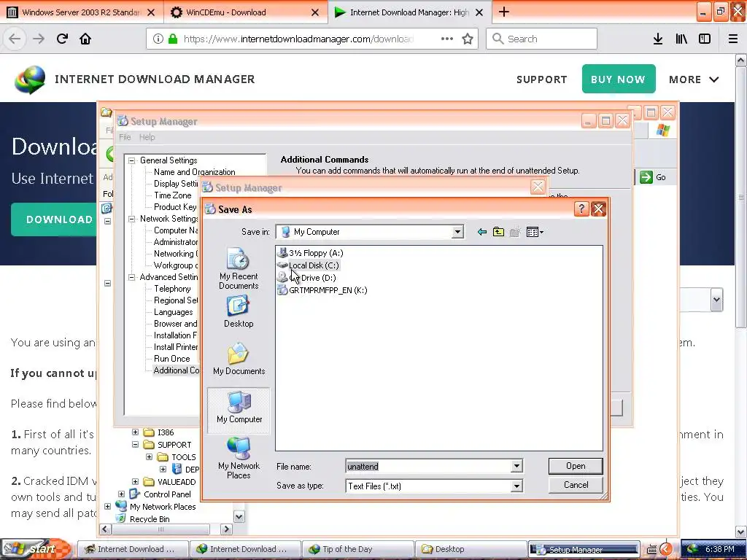
Task: Open Save as type dropdown
Action: 516,486
